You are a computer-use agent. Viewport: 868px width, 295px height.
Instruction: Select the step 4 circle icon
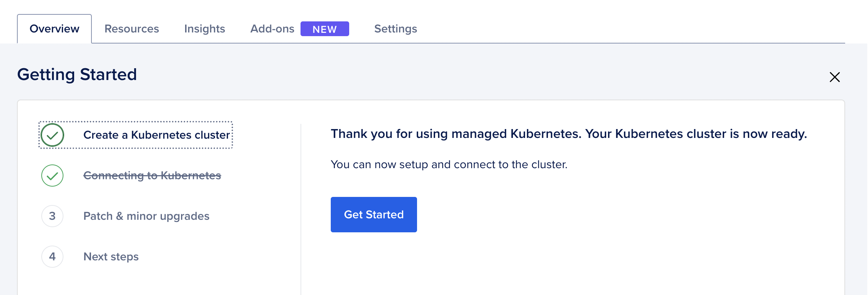click(52, 256)
